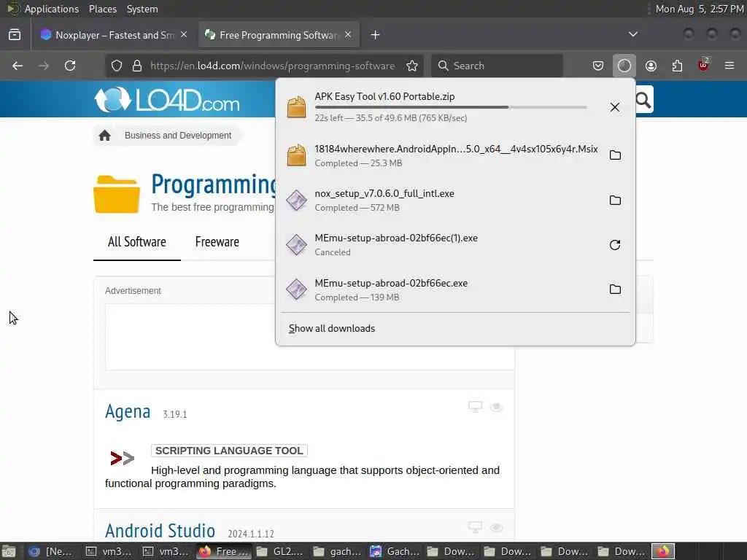Select the All Software tab
The image size is (747, 560).
136,242
